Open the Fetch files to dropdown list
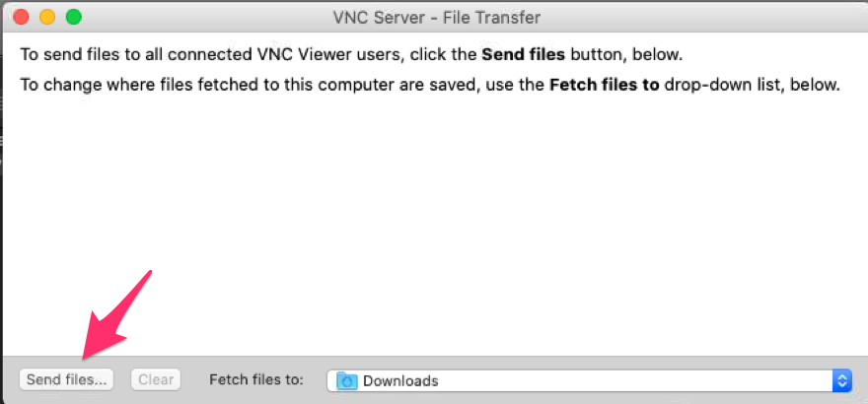 (x=589, y=380)
